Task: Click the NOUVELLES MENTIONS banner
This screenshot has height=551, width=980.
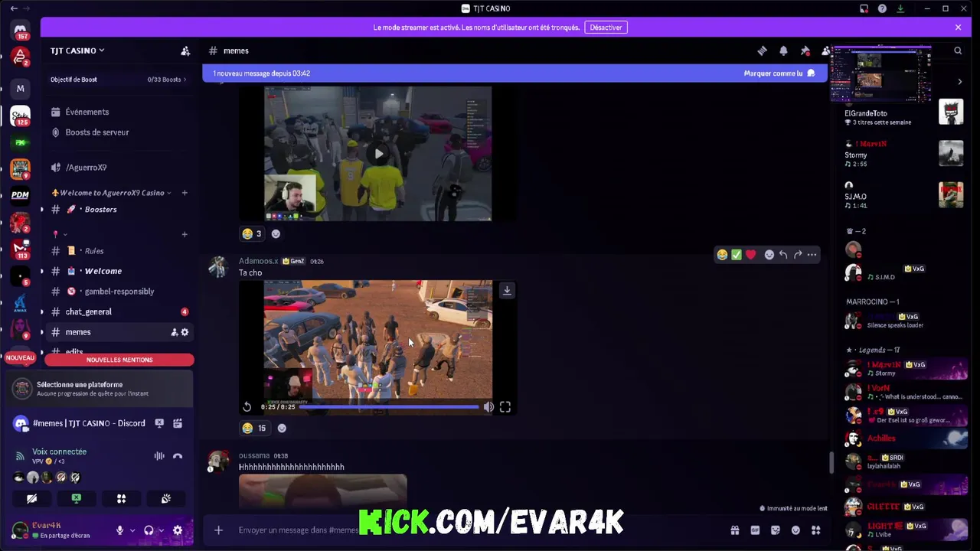Action: coord(119,360)
